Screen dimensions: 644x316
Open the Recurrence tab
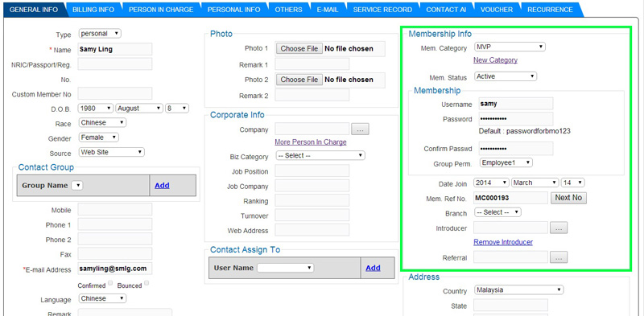tap(550, 10)
